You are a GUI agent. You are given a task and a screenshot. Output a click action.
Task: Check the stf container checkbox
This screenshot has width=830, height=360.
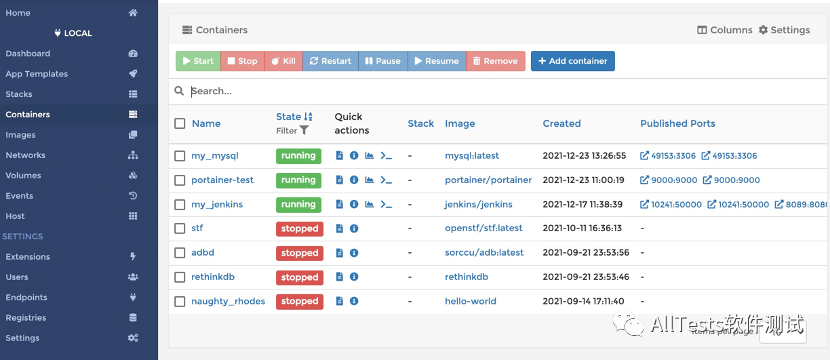tap(180, 229)
